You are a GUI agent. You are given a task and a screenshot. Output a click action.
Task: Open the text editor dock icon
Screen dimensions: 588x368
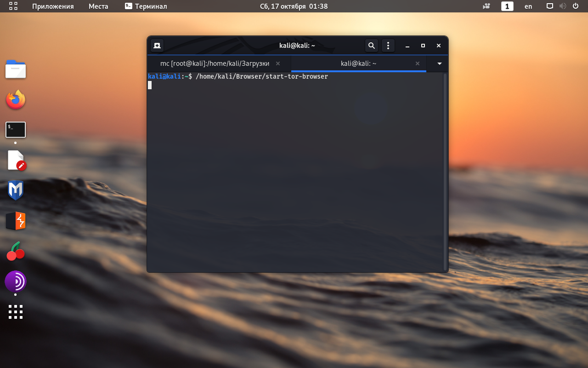click(x=16, y=160)
